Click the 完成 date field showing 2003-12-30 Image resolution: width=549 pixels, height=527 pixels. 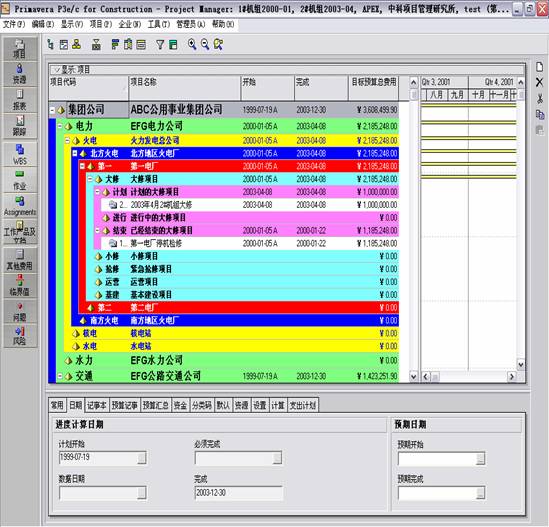pyautogui.click(x=238, y=493)
